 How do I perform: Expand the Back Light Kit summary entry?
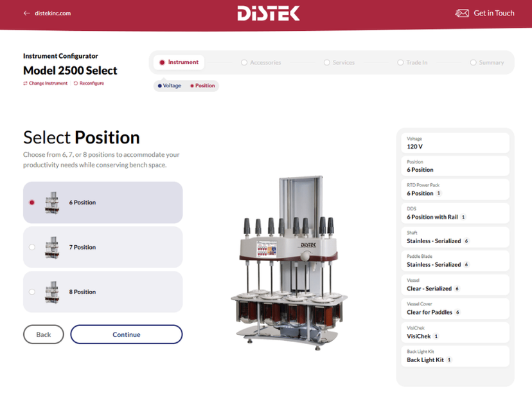[455, 356]
